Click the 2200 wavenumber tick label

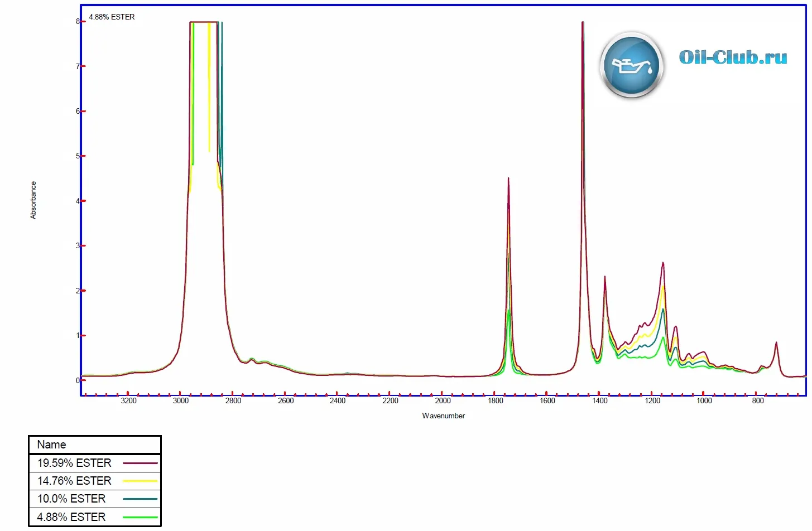[391, 400]
